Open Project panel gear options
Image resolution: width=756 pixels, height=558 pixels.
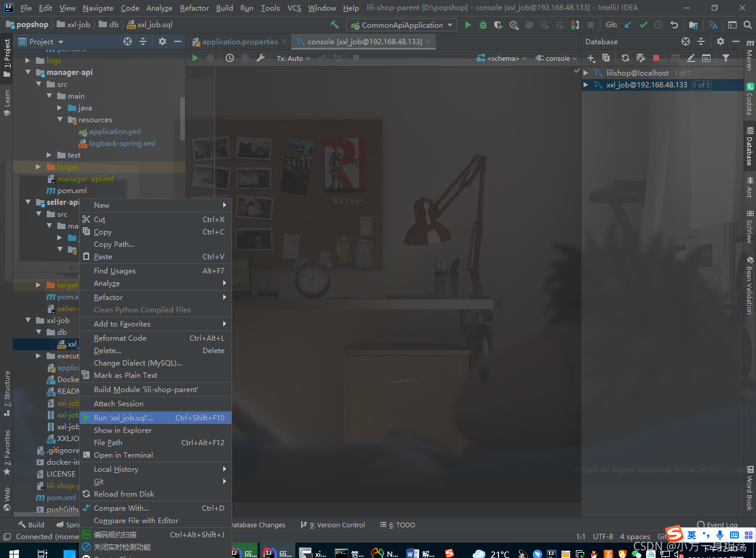(162, 41)
